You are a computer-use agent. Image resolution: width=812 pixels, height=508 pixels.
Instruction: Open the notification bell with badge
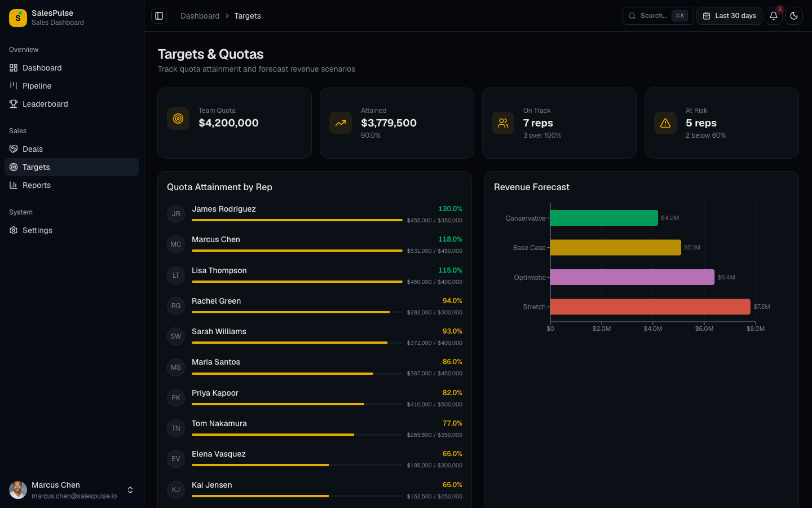pos(773,16)
